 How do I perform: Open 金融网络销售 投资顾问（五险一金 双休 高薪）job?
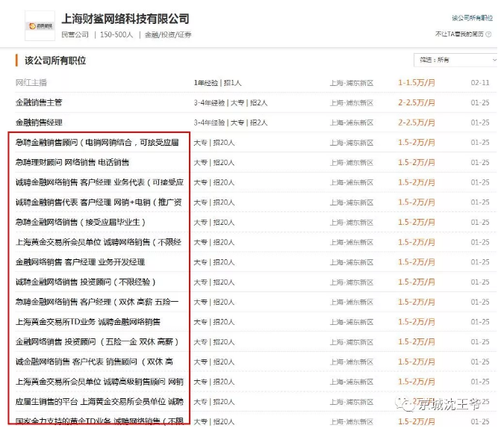point(97,342)
